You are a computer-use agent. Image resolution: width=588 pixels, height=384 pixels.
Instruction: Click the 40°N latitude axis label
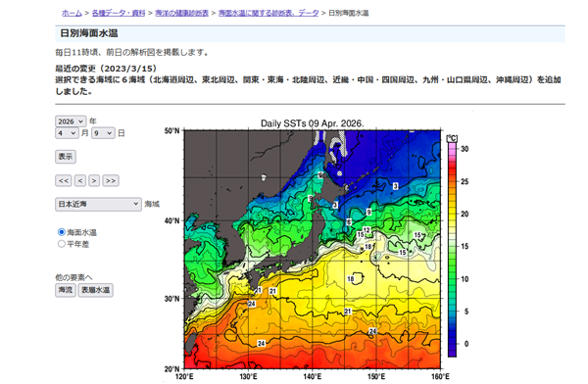coord(172,220)
